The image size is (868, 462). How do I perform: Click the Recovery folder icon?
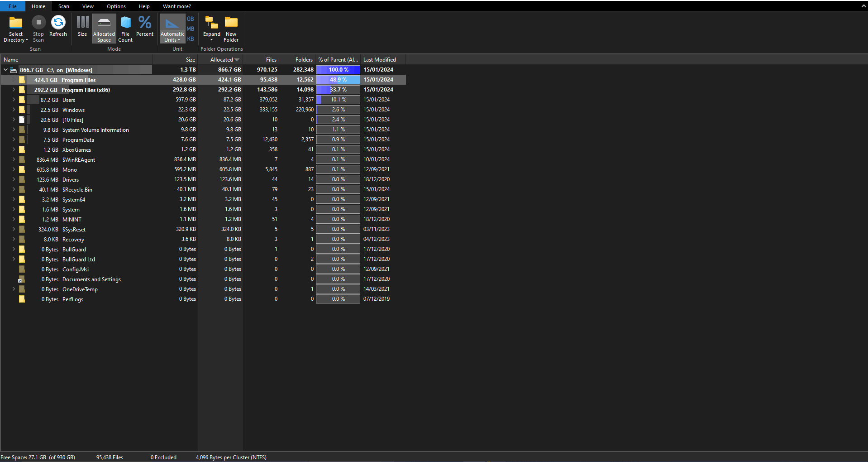(22, 239)
